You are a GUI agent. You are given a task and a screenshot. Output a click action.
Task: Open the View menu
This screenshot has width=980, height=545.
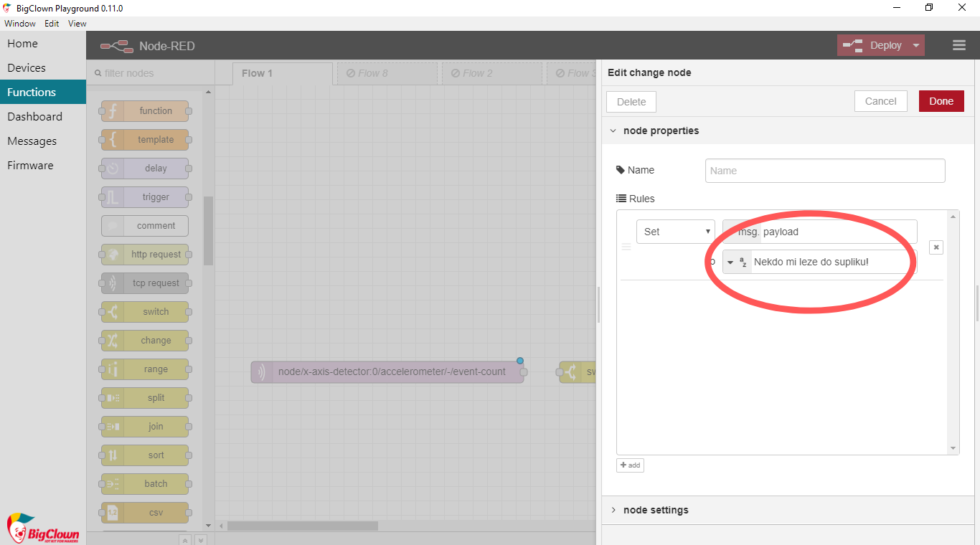(x=77, y=24)
